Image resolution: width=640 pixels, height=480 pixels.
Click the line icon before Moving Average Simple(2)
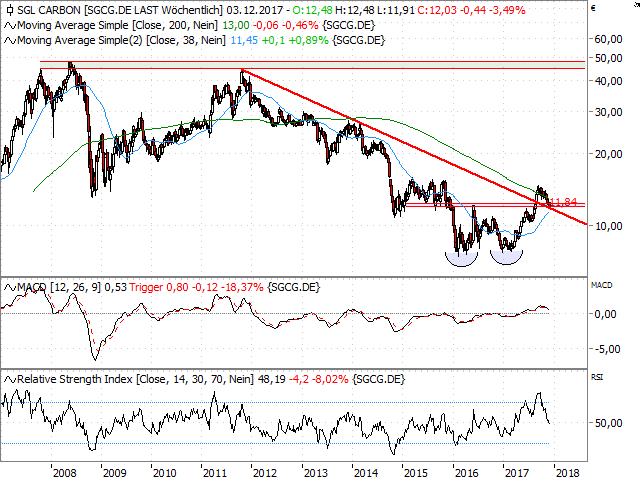click(7, 39)
